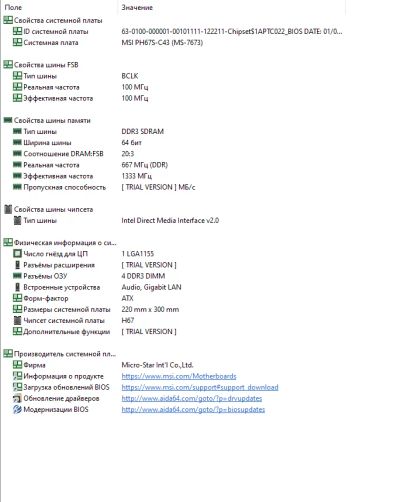Select the Свойства шины памяти memory icon
The image size is (400, 502).
point(8,120)
